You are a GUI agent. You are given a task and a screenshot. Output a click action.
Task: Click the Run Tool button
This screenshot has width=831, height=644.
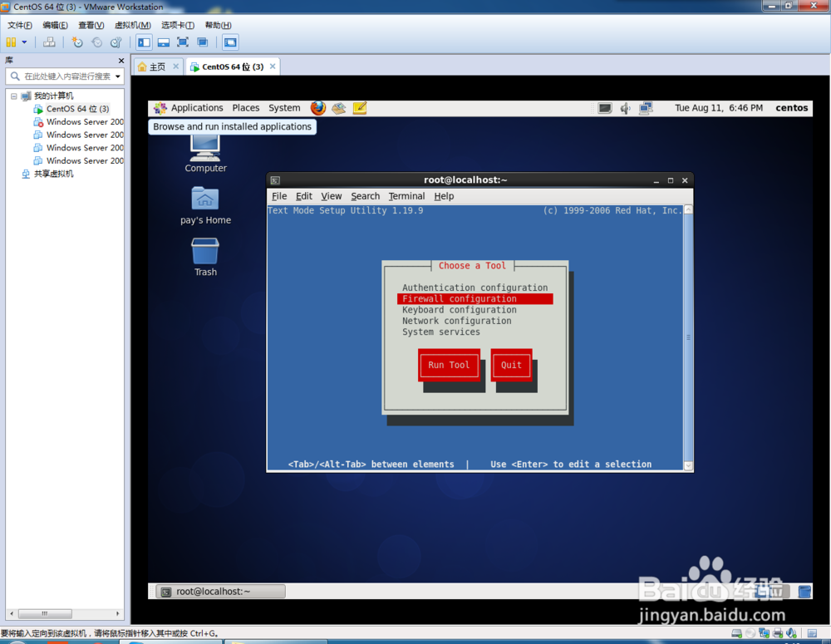tap(449, 365)
